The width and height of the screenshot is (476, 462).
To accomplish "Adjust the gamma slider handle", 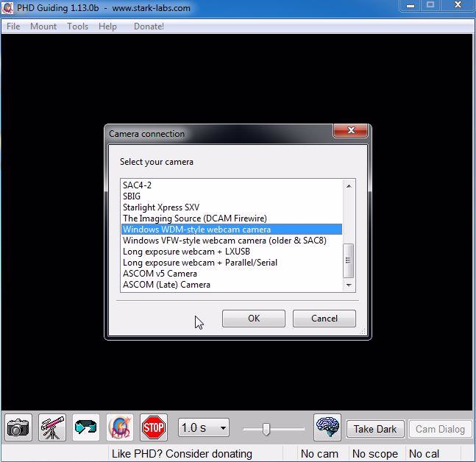I will [x=266, y=429].
